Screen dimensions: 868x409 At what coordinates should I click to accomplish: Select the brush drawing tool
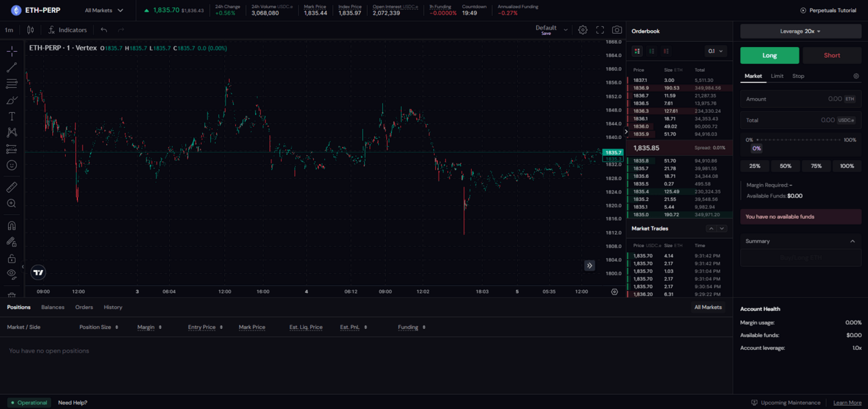pyautogui.click(x=11, y=100)
